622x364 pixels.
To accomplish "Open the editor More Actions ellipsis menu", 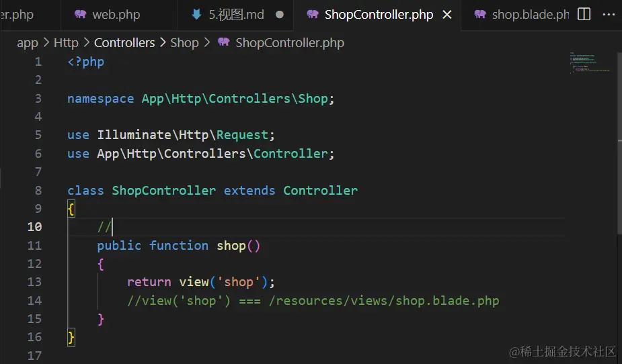I will point(609,15).
